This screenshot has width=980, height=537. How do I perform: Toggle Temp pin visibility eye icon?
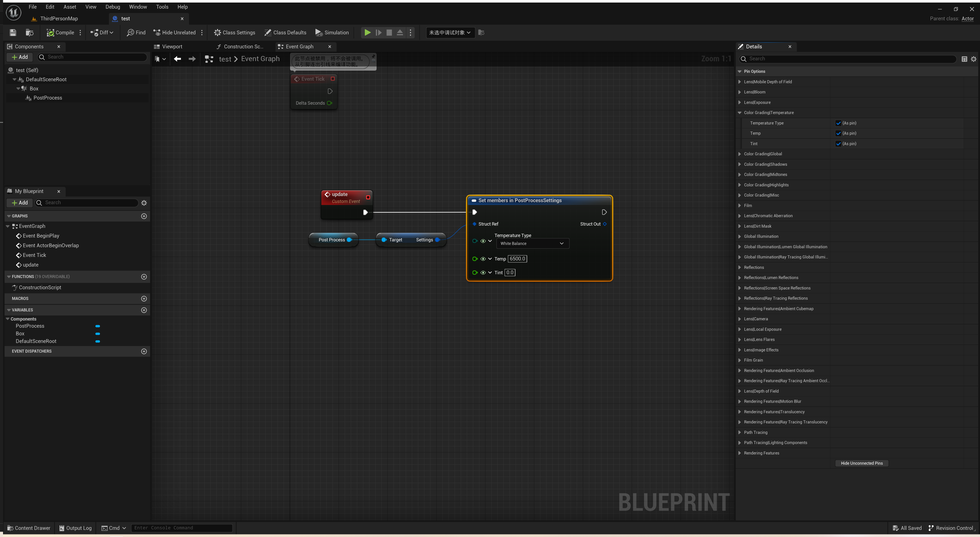pyautogui.click(x=483, y=259)
